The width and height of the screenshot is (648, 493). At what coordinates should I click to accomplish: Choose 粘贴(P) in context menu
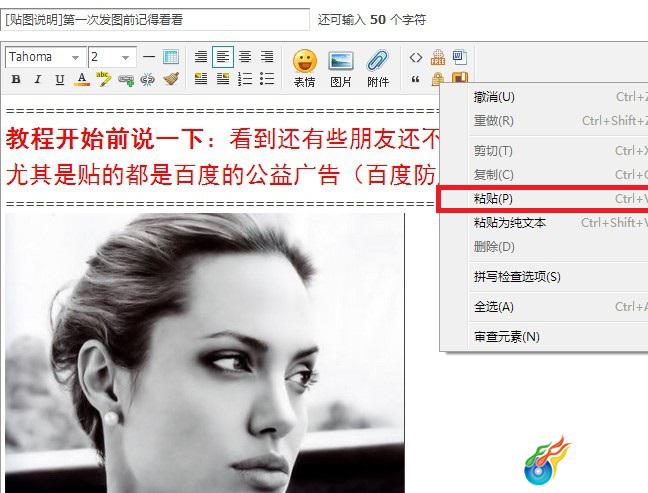point(543,199)
